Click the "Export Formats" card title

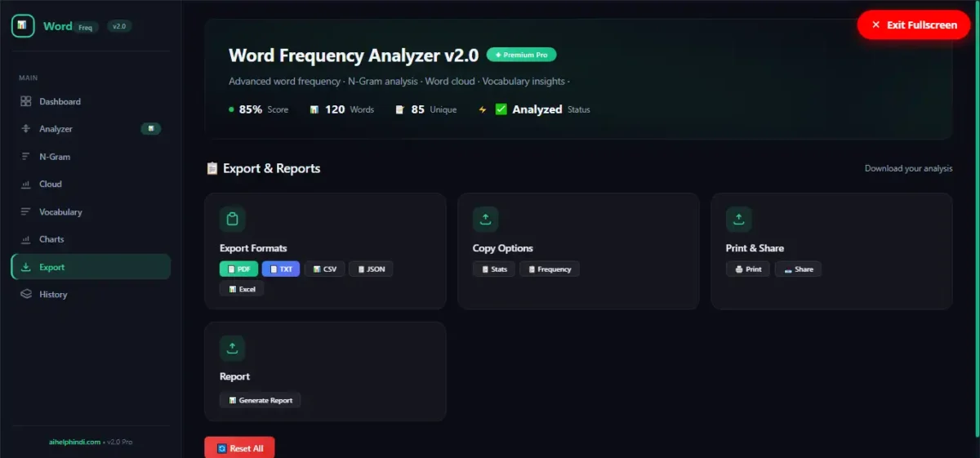pos(253,248)
